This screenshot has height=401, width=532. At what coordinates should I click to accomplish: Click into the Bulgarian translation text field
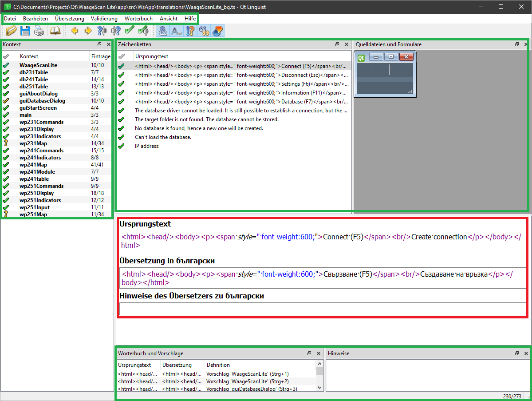click(x=323, y=278)
